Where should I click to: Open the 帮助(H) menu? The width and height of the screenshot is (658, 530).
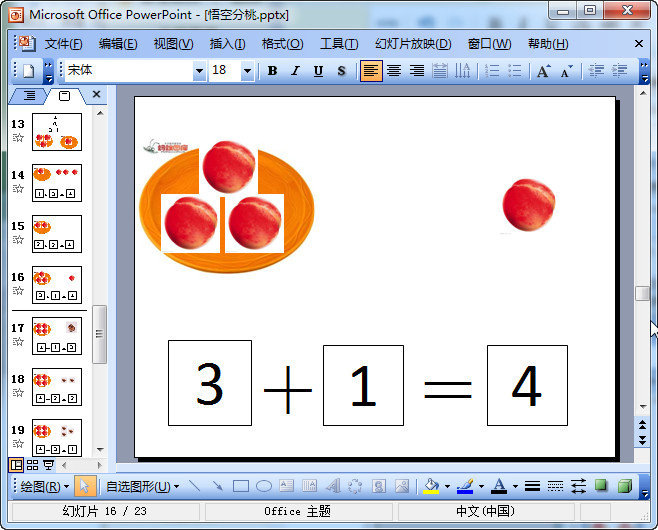(x=548, y=44)
